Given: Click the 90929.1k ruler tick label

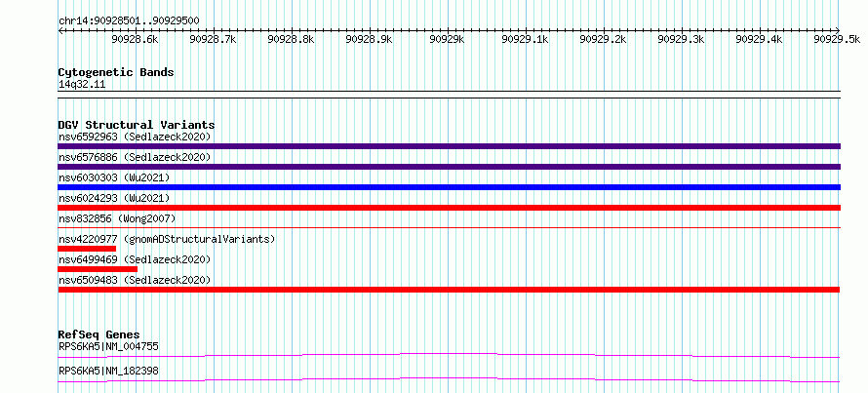Looking at the screenshot, I should 526,39.
